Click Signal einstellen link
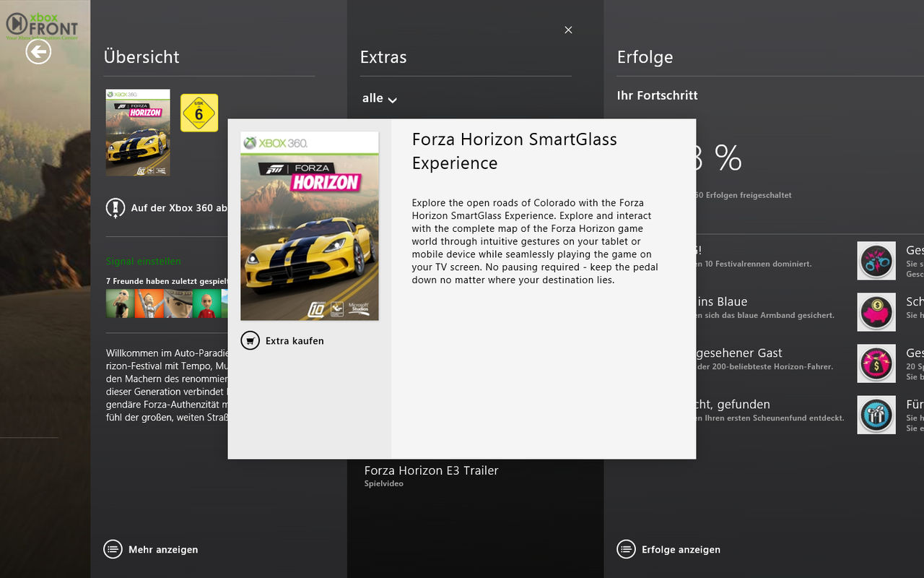Image resolution: width=924 pixels, height=578 pixels. (144, 262)
